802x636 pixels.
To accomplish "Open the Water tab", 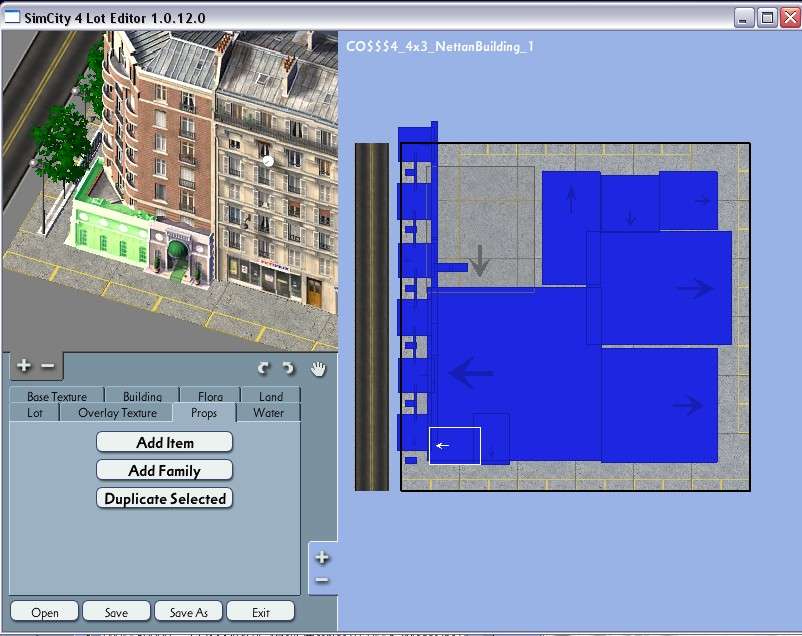I will point(269,412).
